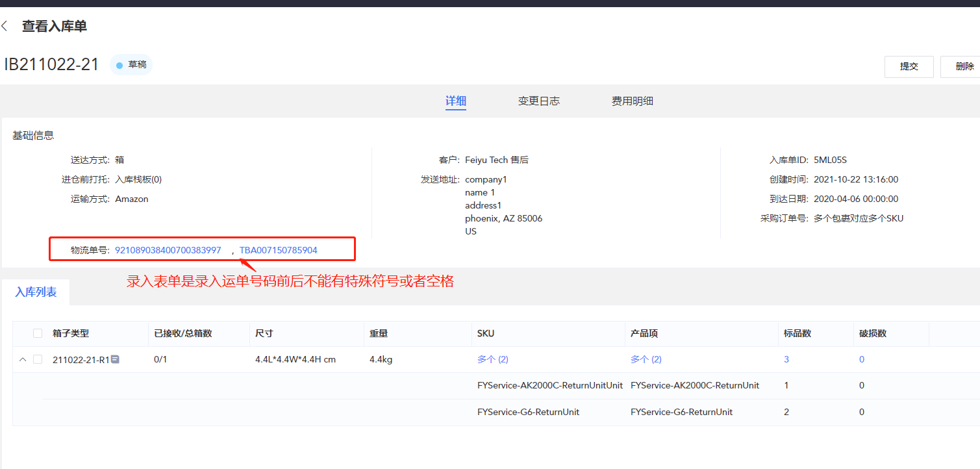Click the 删除 button
Viewport: 980px width, 469px height.
(x=964, y=66)
